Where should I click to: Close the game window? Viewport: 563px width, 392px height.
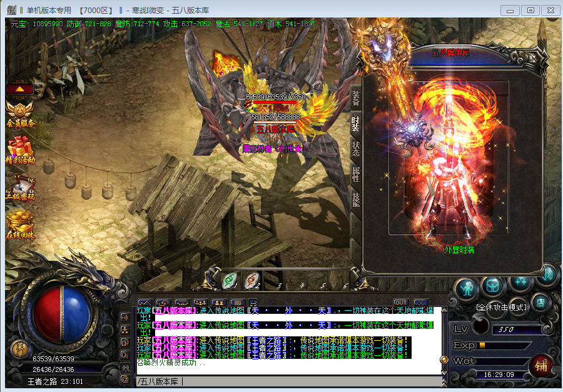[x=550, y=11]
